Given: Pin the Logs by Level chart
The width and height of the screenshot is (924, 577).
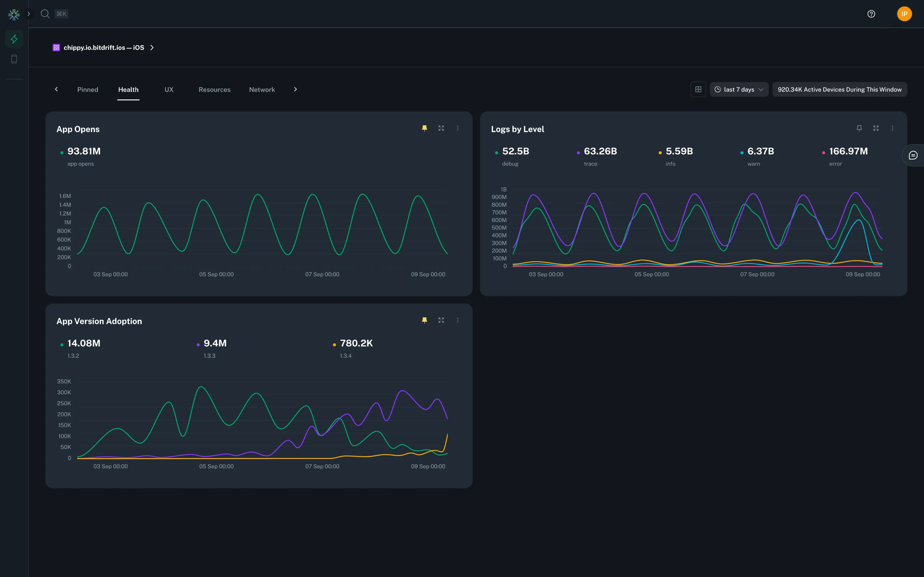Looking at the screenshot, I should point(859,128).
